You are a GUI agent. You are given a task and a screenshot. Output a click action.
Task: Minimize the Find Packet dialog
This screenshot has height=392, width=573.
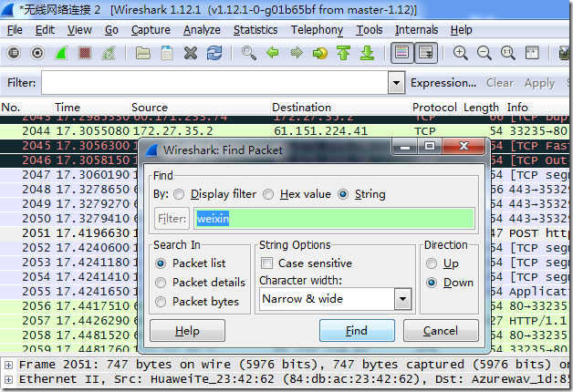click(404, 147)
